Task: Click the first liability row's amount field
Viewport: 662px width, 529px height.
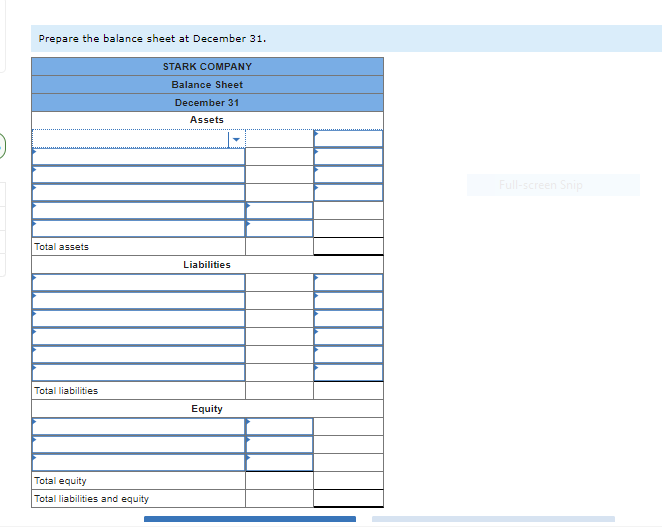Action: 348,282
